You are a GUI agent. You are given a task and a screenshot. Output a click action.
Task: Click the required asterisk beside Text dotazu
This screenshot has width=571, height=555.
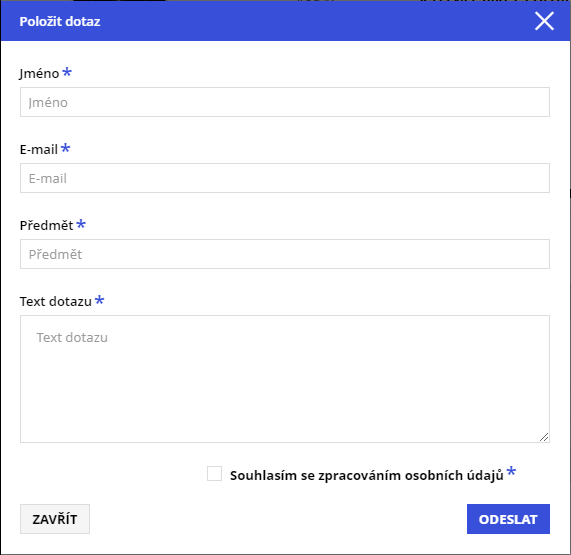99,300
